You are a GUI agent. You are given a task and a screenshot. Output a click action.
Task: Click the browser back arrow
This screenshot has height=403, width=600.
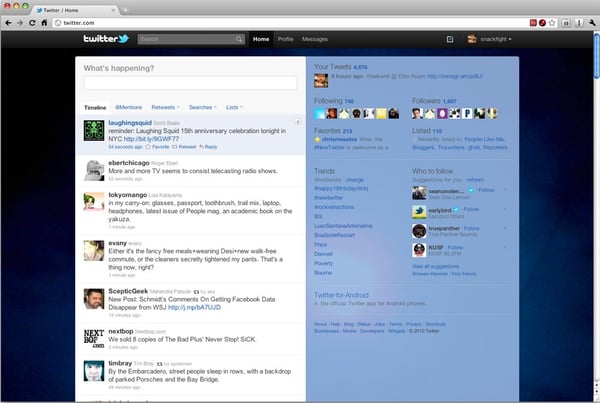tap(10, 21)
